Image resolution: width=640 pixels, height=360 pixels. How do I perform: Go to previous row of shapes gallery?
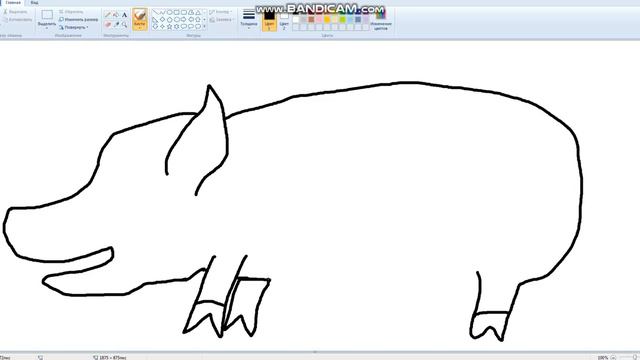[x=204, y=13]
